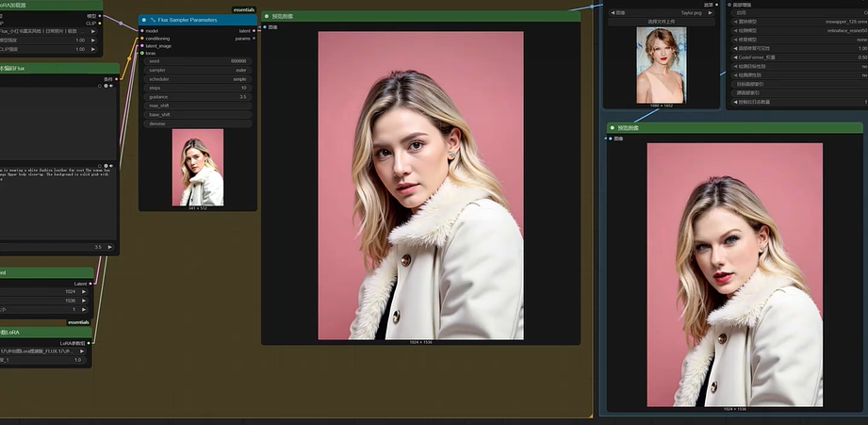Collapse the center preview image node via title dot

(267, 16)
